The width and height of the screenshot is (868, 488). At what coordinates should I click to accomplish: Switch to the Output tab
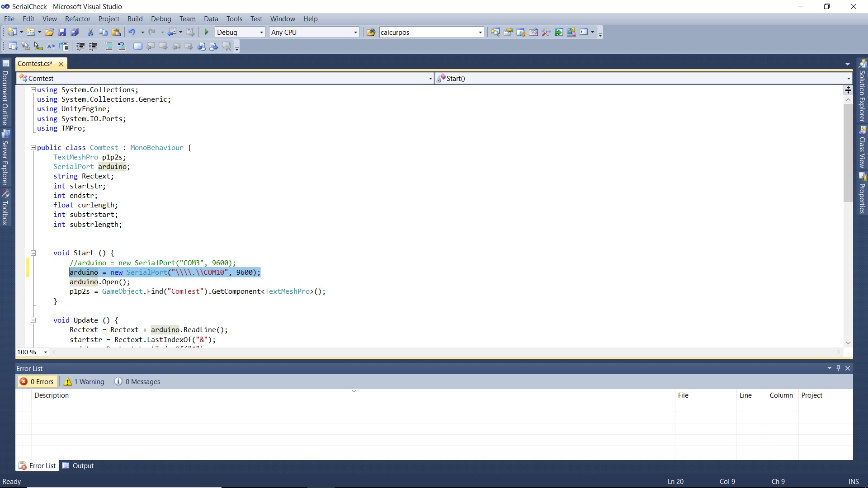[78, 465]
